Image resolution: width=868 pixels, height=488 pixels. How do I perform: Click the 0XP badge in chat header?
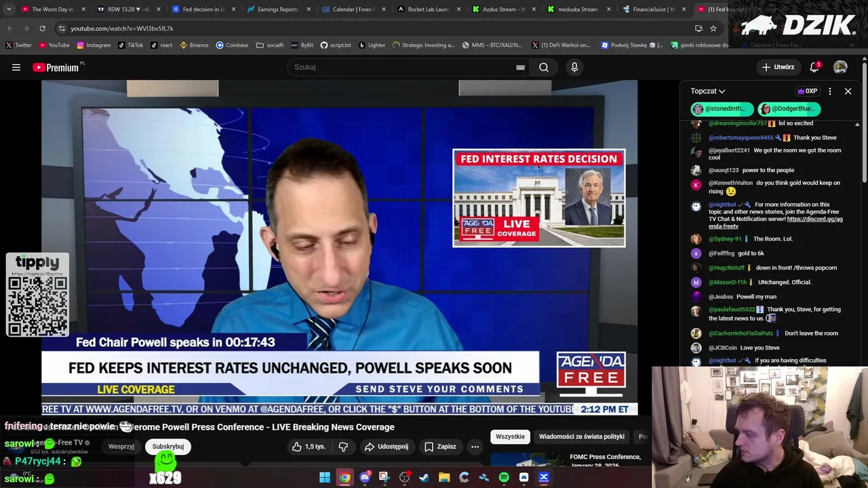pos(807,91)
